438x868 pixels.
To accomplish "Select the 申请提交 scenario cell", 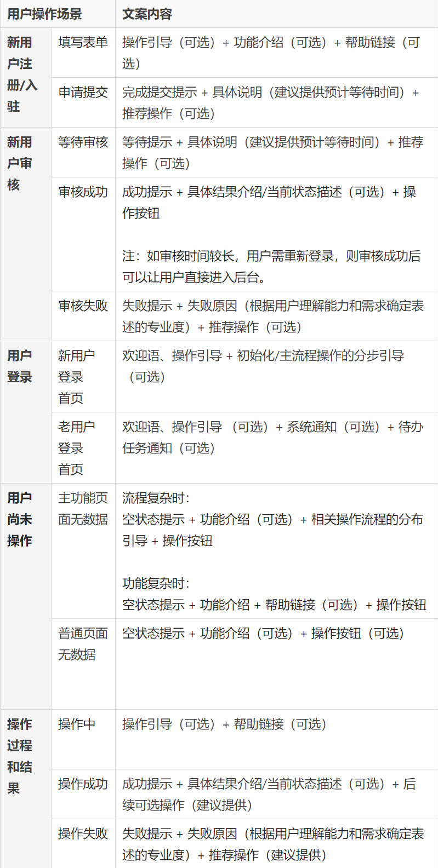I will pos(83,93).
